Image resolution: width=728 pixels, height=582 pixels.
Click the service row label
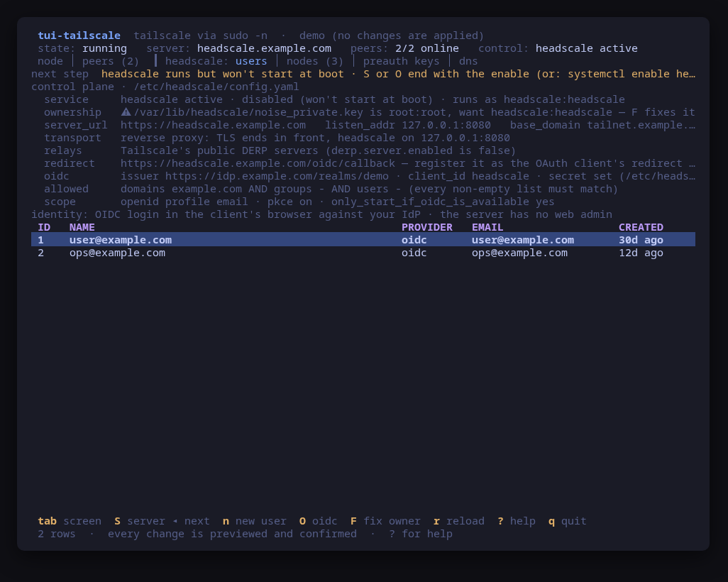(66, 99)
